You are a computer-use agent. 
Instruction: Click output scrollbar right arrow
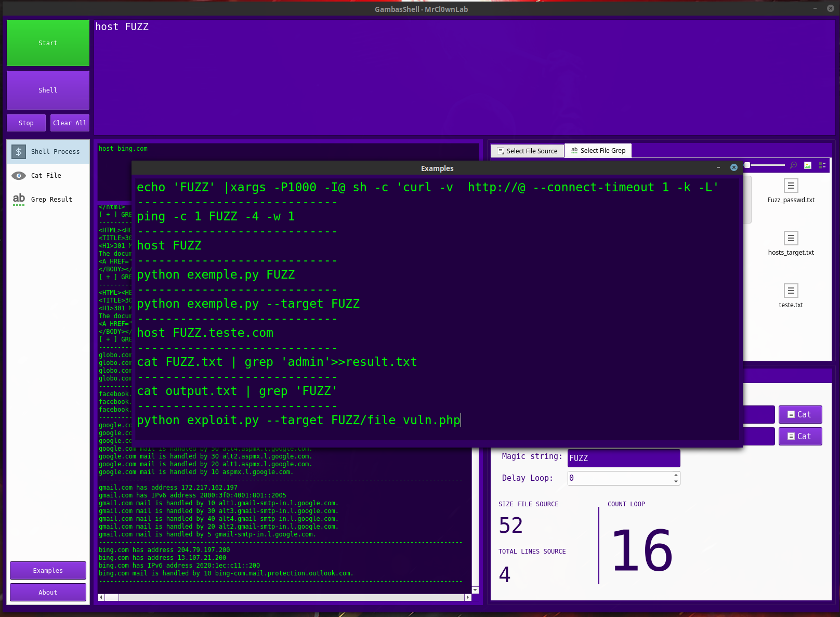[468, 597]
